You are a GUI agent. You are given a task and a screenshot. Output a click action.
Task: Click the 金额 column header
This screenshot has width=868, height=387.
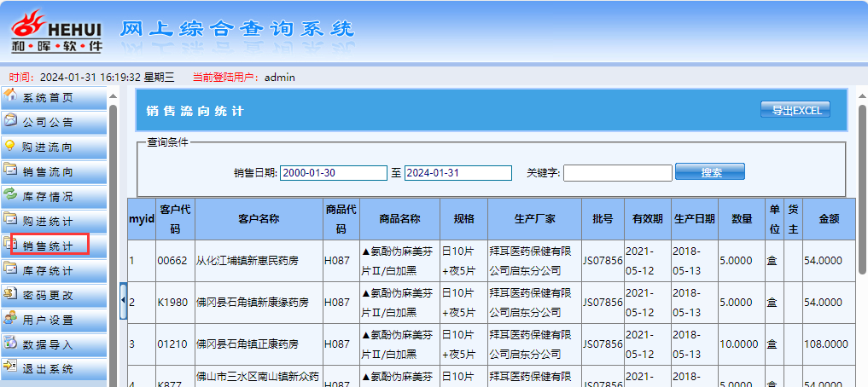(829, 219)
